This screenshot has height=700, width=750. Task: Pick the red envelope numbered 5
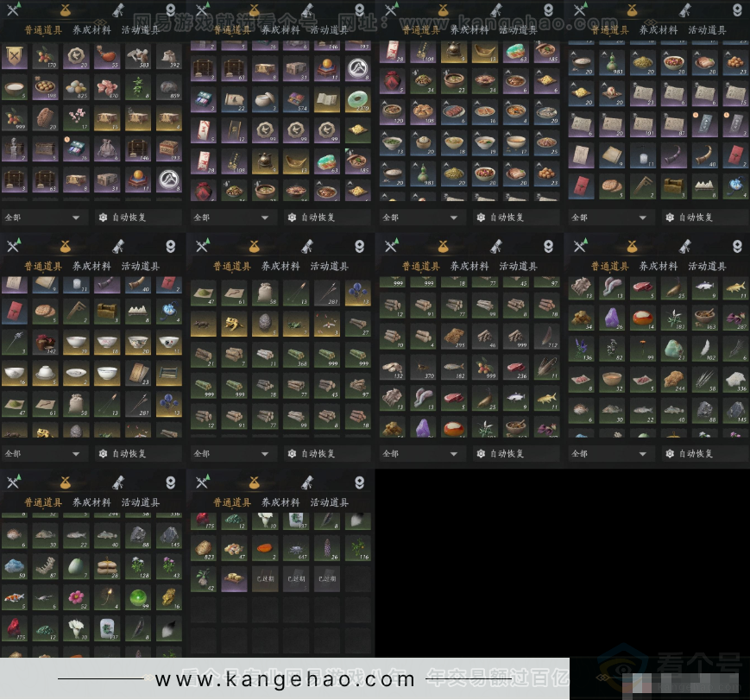[204, 130]
